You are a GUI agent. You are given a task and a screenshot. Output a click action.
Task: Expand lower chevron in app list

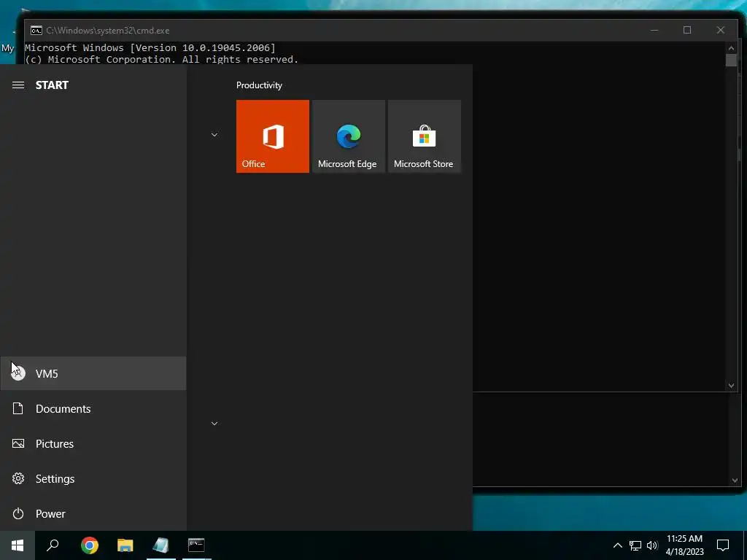(214, 424)
